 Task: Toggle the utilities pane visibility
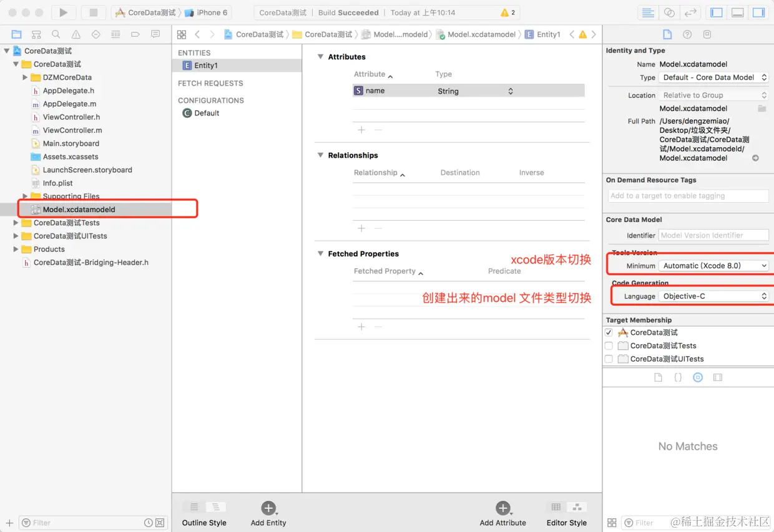point(758,12)
